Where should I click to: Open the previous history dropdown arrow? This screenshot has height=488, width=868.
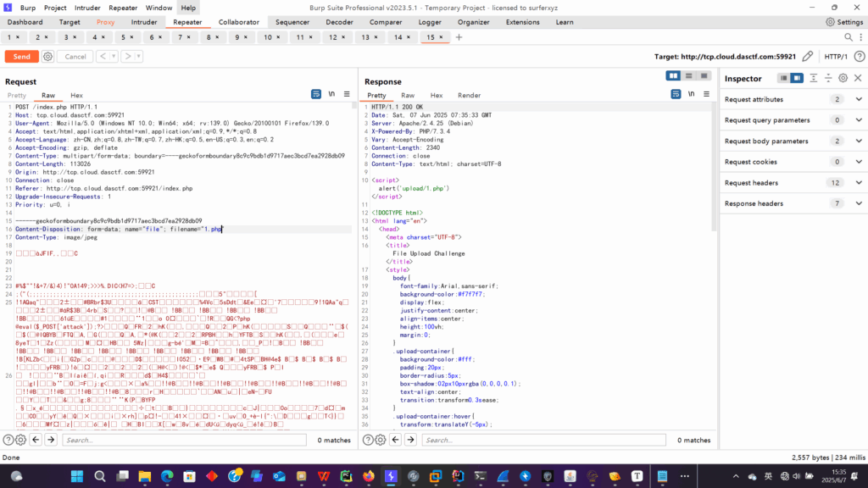tap(114, 57)
